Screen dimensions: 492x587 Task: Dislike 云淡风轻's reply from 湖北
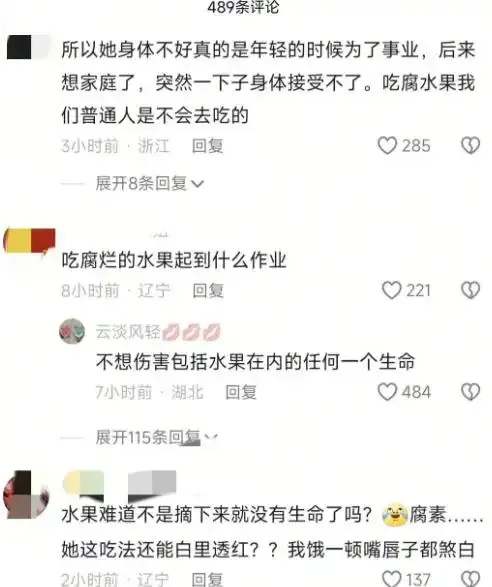click(470, 392)
